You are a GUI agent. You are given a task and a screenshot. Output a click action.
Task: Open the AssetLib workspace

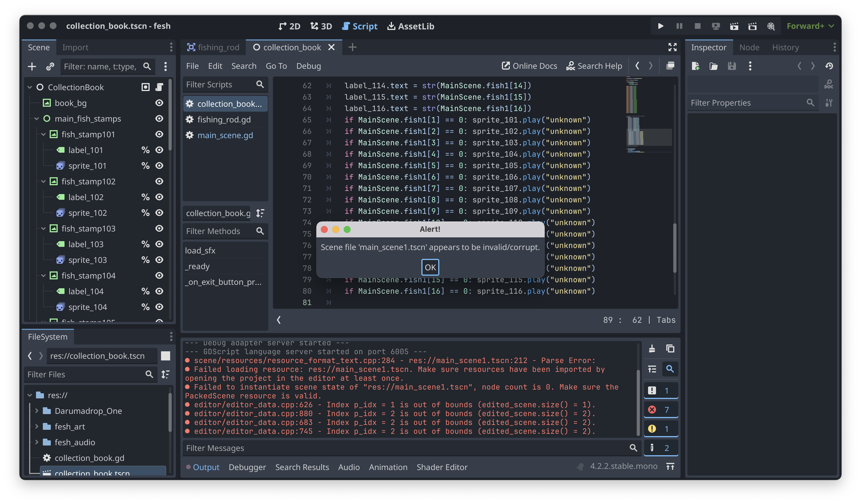click(411, 26)
